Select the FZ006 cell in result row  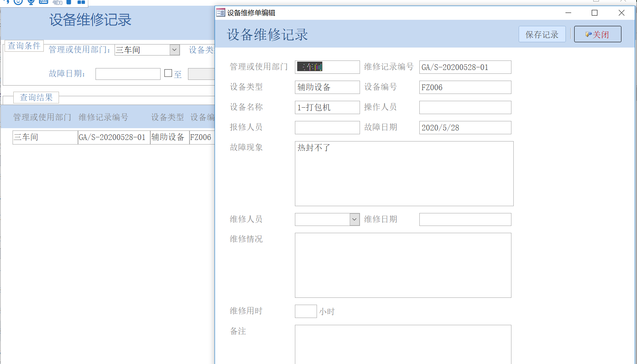click(202, 137)
